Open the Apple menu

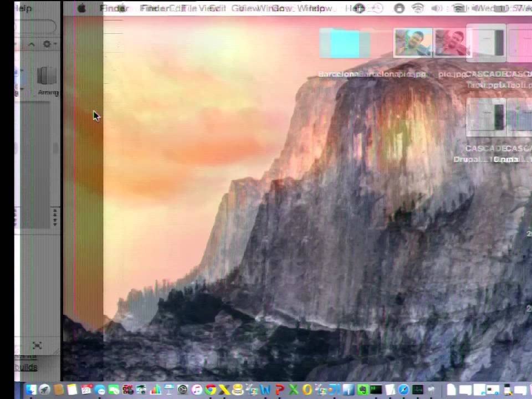(x=81, y=8)
